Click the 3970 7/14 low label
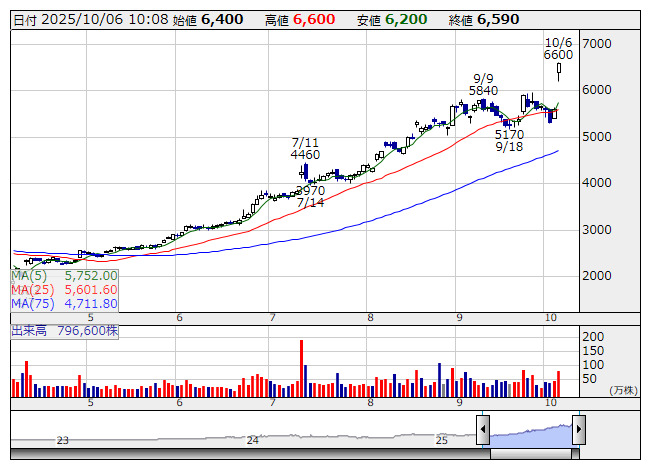This screenshot has width=653, height=470. (310, 196)
